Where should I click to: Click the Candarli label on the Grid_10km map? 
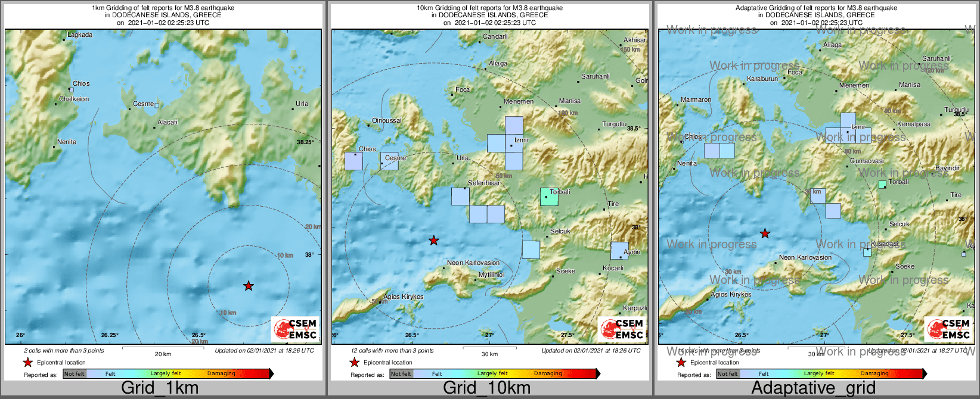[x=495, y=37]
